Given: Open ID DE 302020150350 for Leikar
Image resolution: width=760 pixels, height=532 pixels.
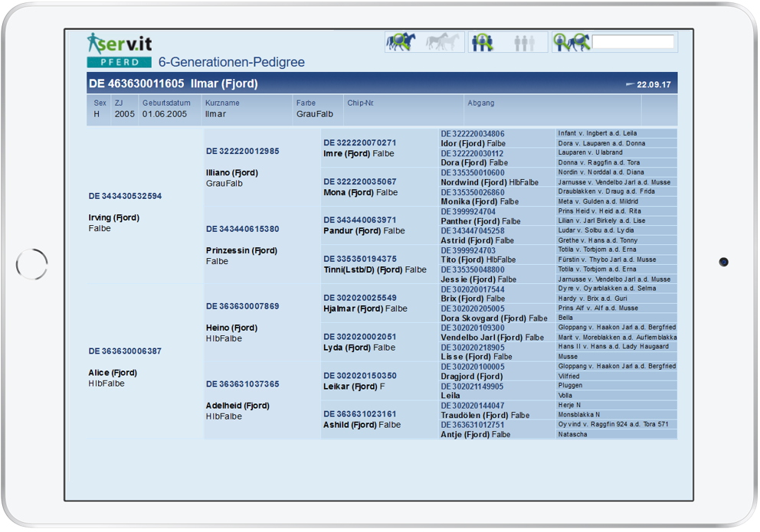Looking at the screenshot, I should tap(359, 376).
